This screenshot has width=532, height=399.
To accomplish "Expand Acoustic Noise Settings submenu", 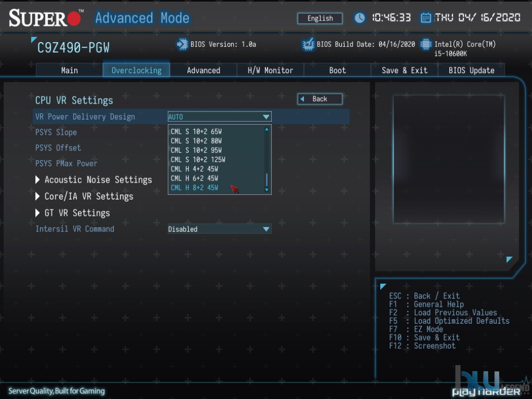I will point(94,179).
